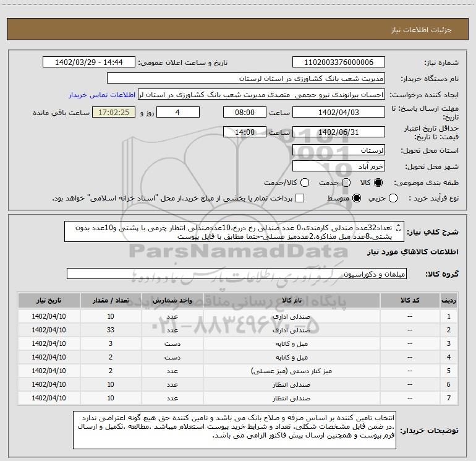Image resolution: width=476 pixels, height=461 pixels.
Task: Click the price validity time 14:00
Action: [x=245, y=132]
